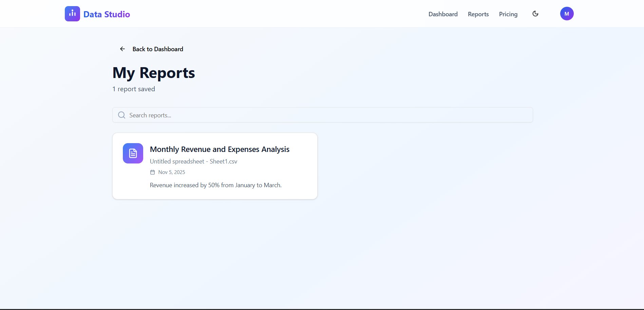Click the Back to Dashboard link
This screenshot has width=644, height=310.
(157, 49)
